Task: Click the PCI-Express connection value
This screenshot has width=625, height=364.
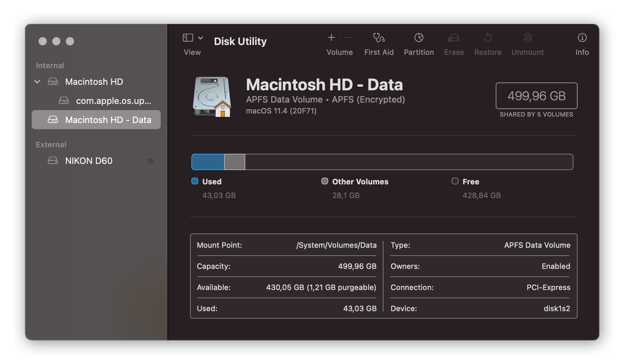Action: click(x=548, y=287)
